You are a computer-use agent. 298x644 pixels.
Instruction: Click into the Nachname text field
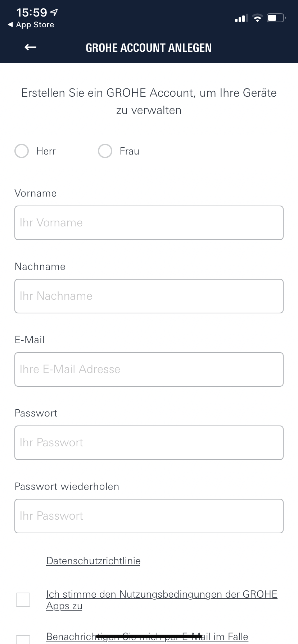149,296
